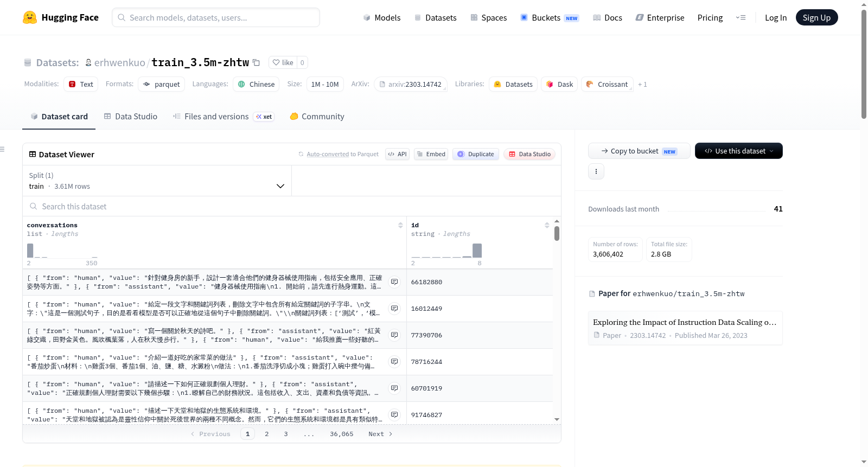Focus the search models and datasets field
The image size is (868, 467).
(216, 17)
